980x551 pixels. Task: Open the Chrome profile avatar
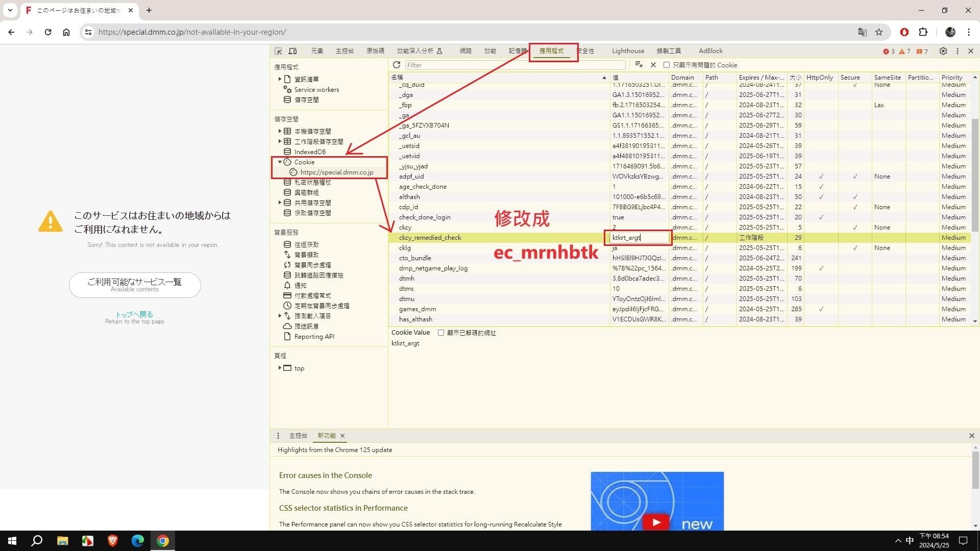click(x=950, y=32)
